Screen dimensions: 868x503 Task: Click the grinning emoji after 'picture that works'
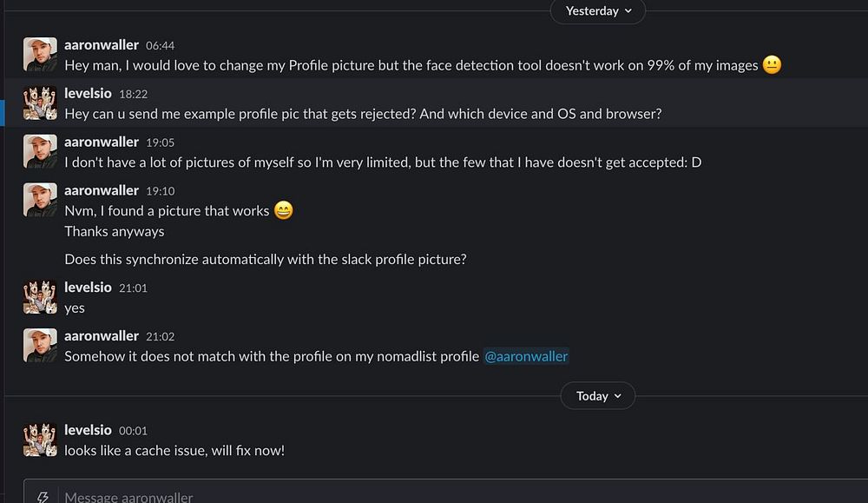click(x=283, y=210)
